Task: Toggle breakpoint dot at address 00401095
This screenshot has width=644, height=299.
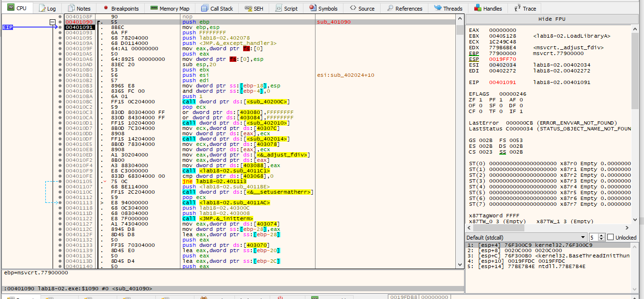Action: pyautogui.click(x=60, y=38)
